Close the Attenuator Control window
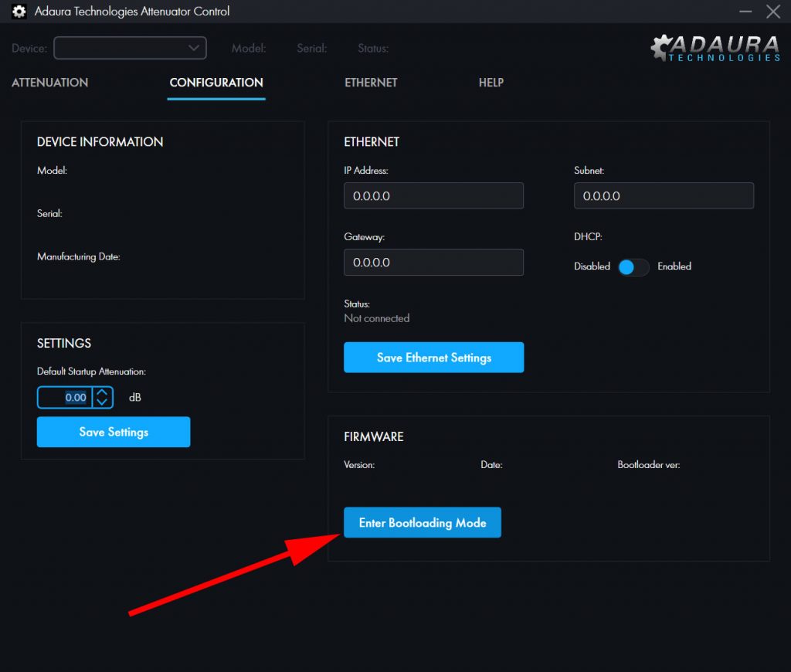Image resolution: width=791 pixels, height=672 pixels. 772,12
